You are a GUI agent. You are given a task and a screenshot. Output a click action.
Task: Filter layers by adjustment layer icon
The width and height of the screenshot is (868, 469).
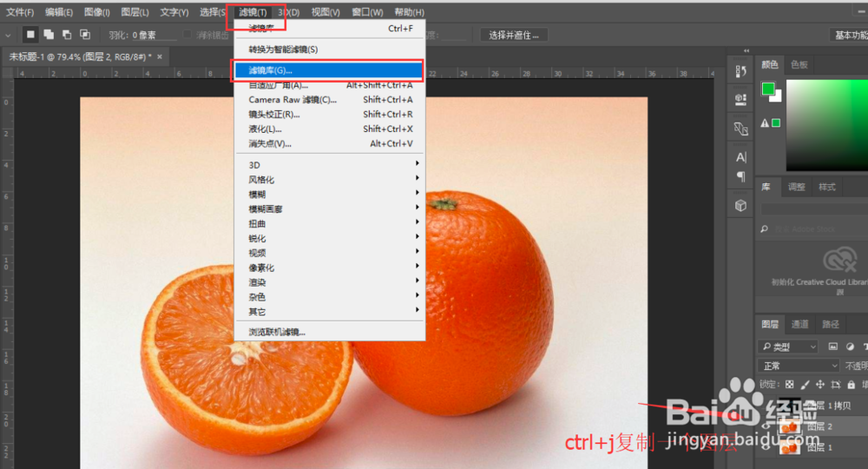coord(851,347)
